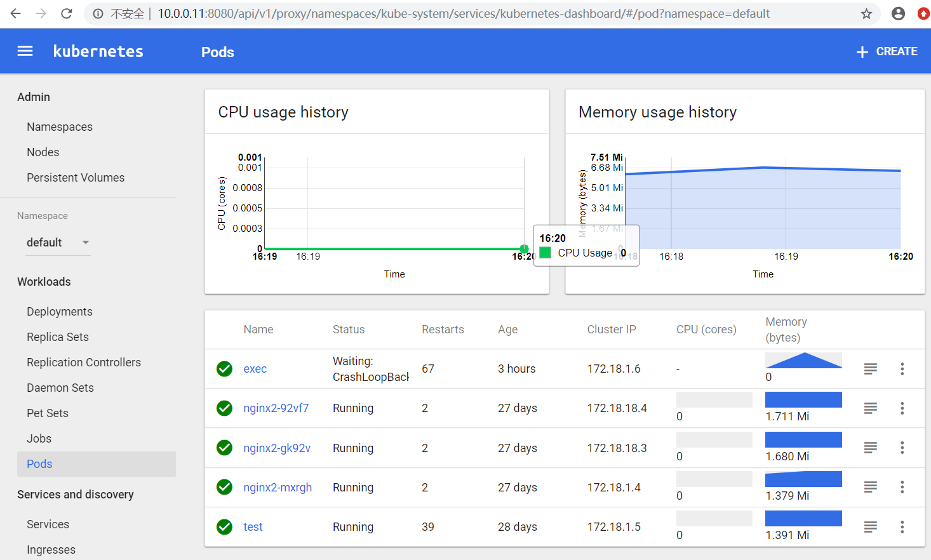
Task: Go to Namespaces in sidebar
Action: click(x=60, y=127)
